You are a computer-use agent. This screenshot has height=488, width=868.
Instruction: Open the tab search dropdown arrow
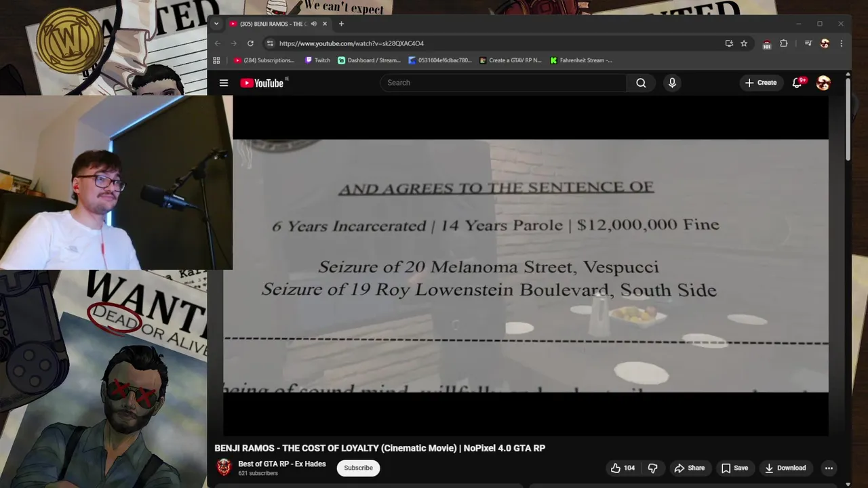pos(216,24)
